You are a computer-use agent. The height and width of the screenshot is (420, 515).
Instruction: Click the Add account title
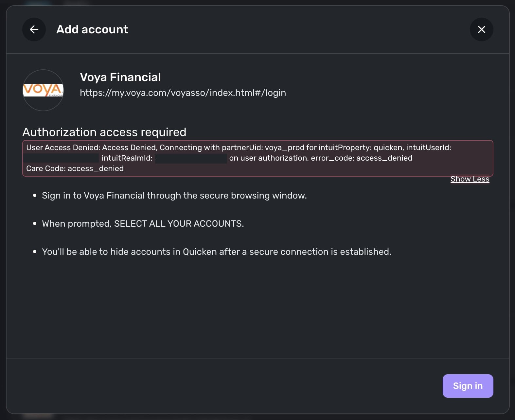click(92, 29)
